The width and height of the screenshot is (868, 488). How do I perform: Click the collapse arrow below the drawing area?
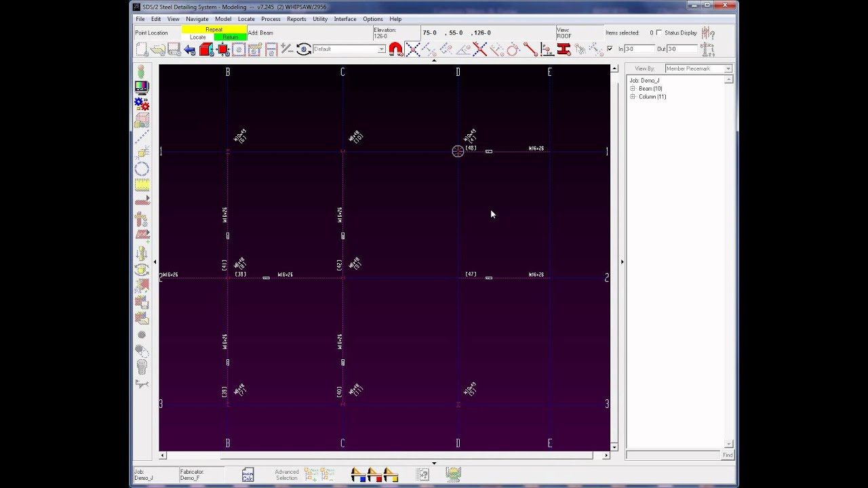point(434,464)
